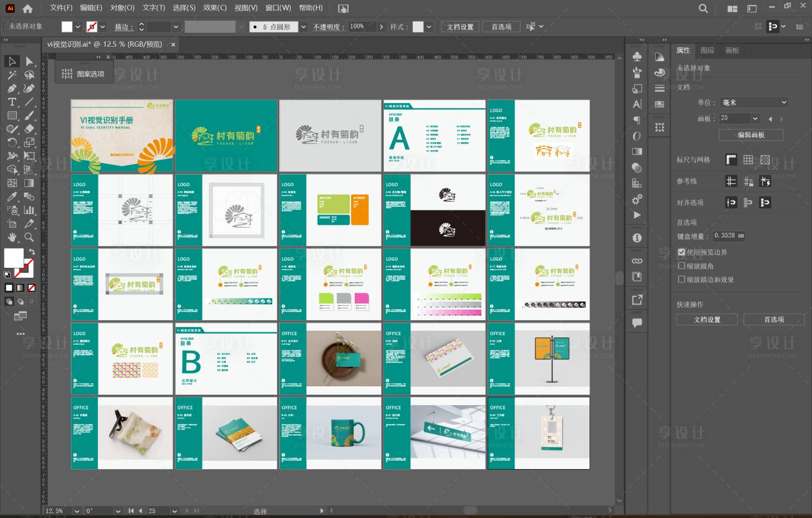The height and width of the screenshot is (518, 812).
Task: Activate the Curvature tool
Action: point(29,88)
